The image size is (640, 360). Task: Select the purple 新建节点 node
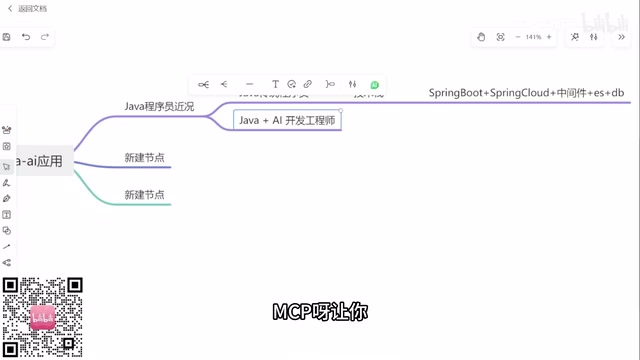click(x=144, y=158)
